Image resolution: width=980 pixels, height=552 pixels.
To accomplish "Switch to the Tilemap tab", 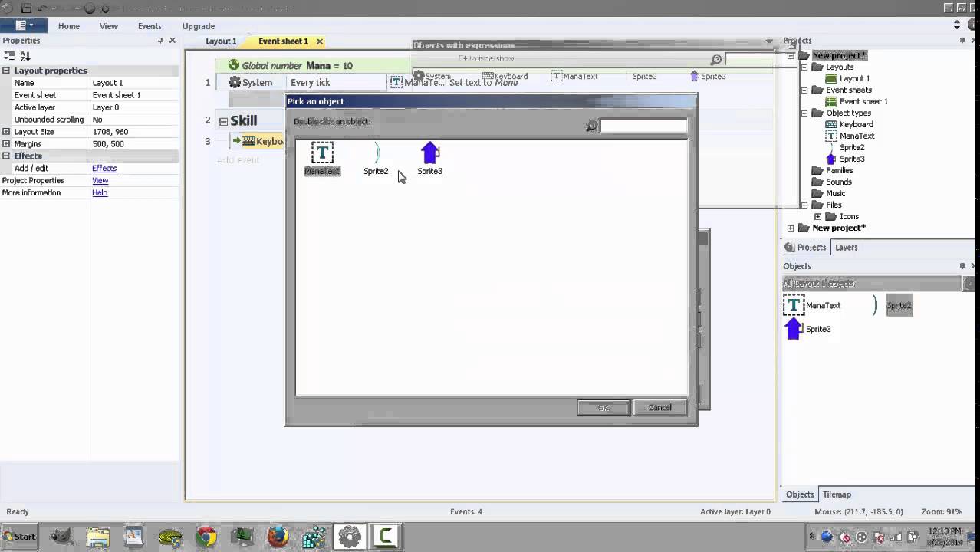I will click(x=837, y=495).
